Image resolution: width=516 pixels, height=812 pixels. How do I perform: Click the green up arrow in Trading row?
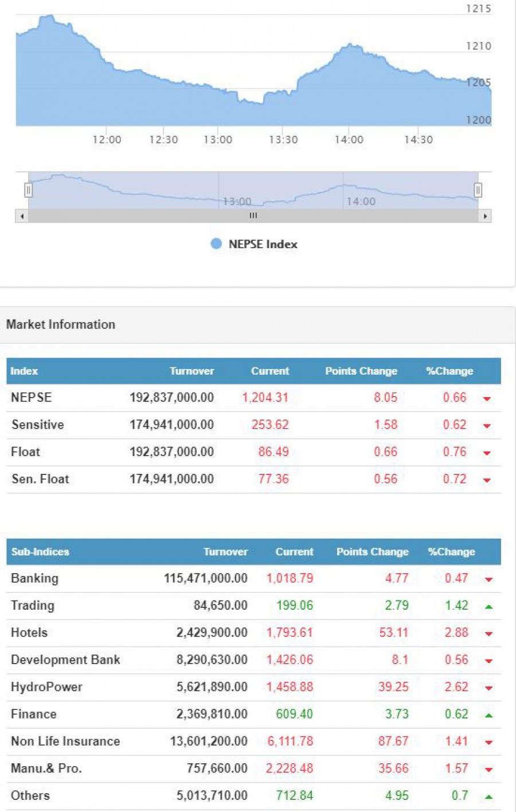(488, 606)
